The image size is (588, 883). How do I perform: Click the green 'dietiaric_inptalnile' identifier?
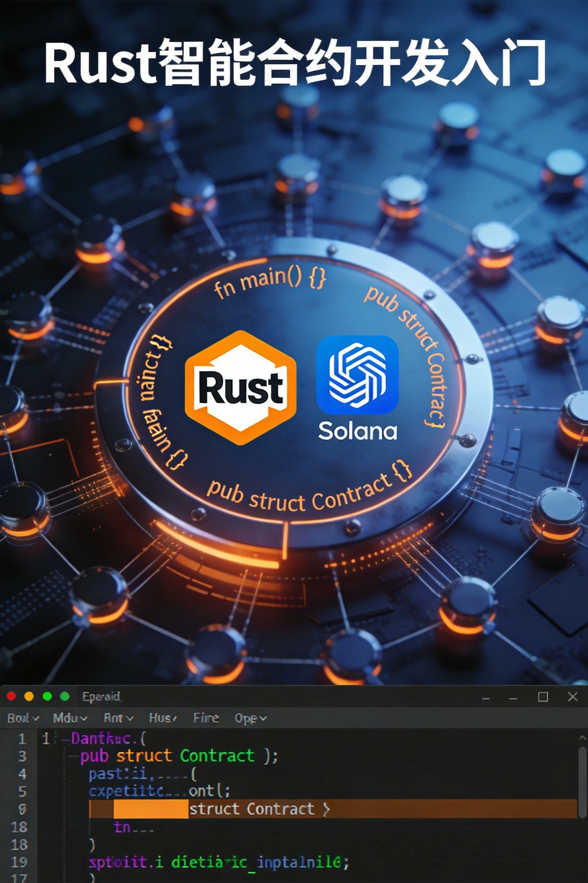pos(256,862)
